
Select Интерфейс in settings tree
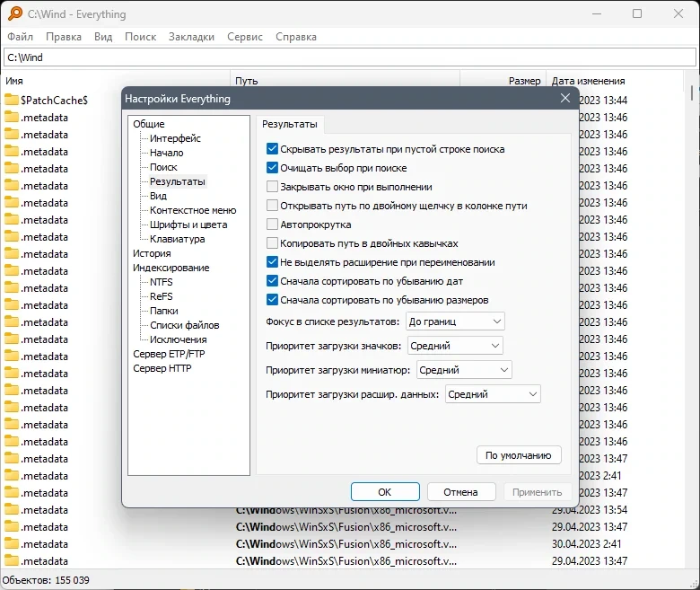point(175,138)
